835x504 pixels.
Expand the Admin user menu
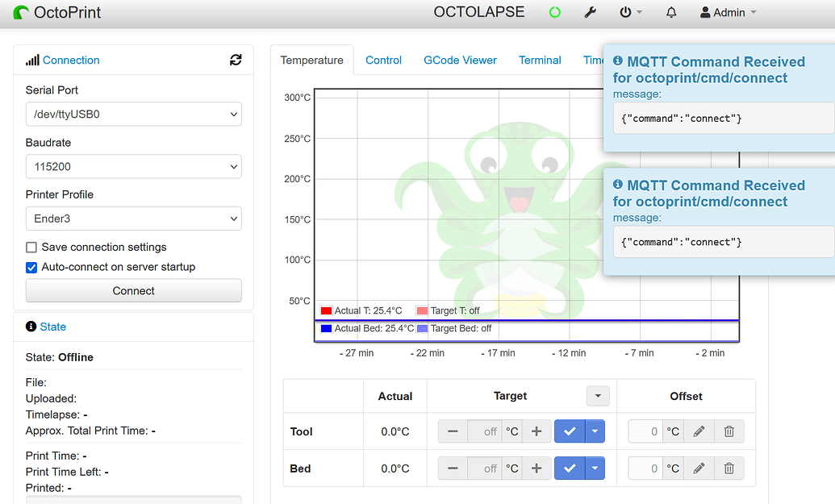(726, 13)
